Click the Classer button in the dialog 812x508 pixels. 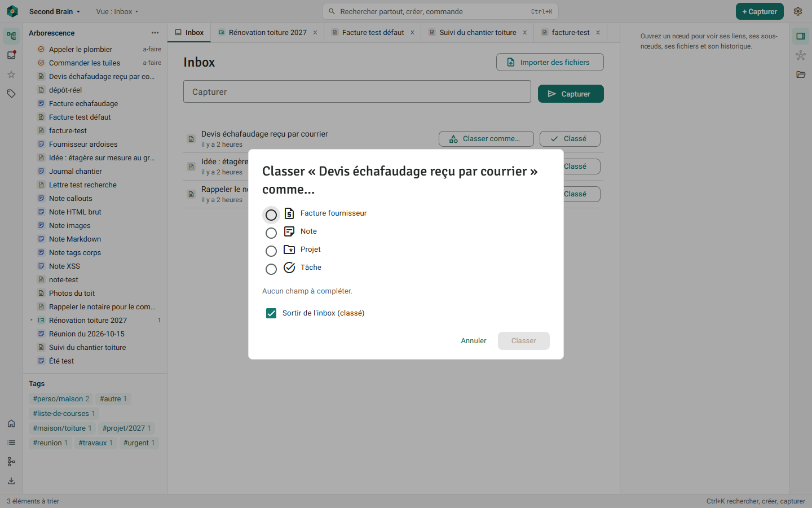524,341
